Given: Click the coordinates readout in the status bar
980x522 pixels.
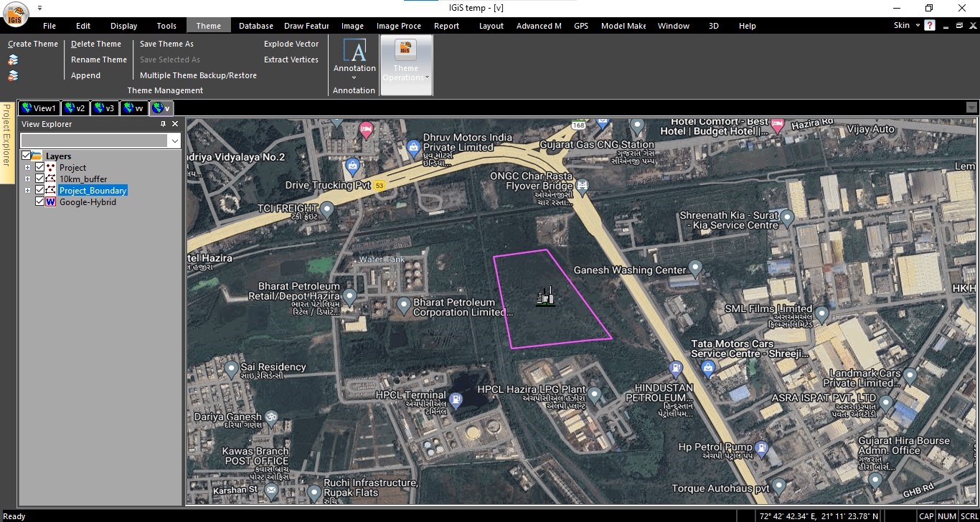Looking at the screenshot, I should point(819,516).
